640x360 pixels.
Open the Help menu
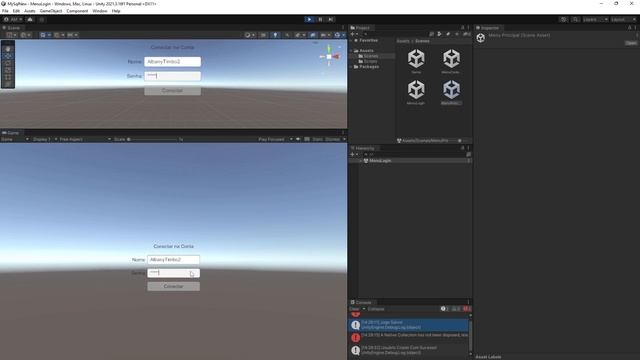pos(116,11)
